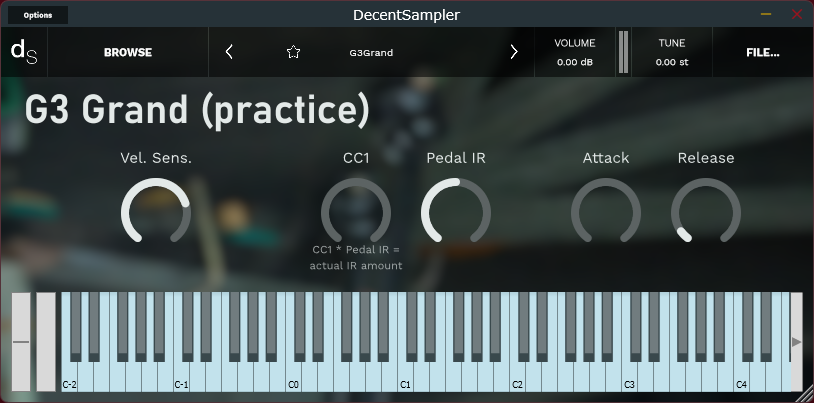
Task: Play the C-2 key on keyboard
Action: click(x=70, y=377)
